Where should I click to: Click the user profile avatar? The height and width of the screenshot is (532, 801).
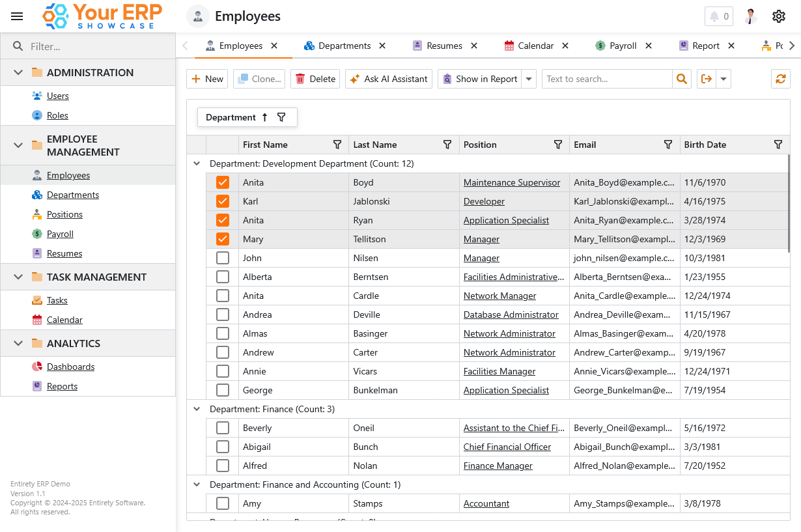(752, 16)
